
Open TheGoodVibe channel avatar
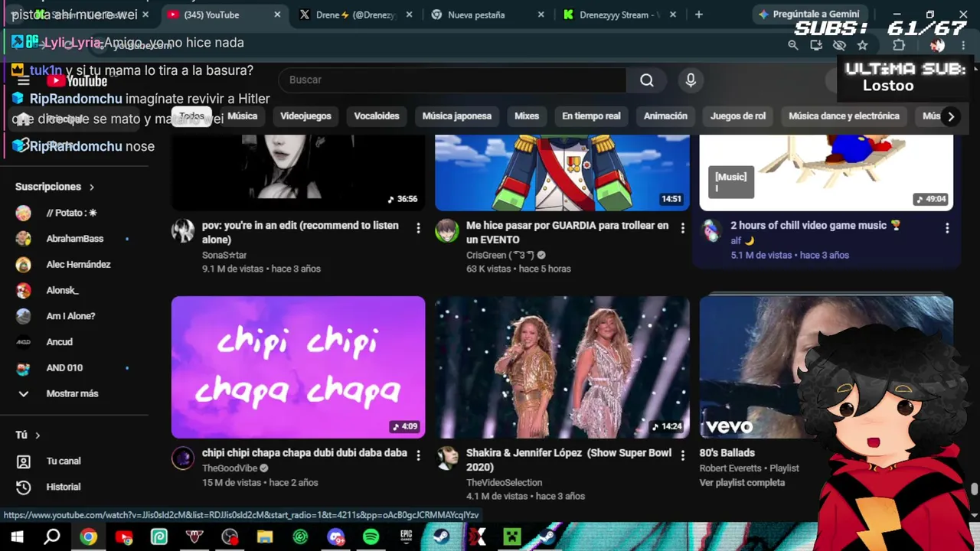coord(183,458)
